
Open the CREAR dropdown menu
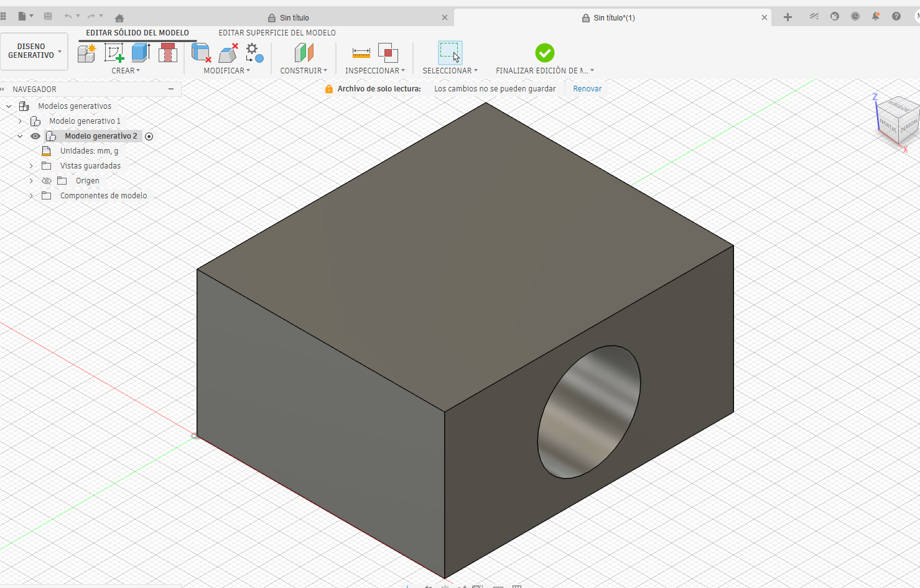126,71
